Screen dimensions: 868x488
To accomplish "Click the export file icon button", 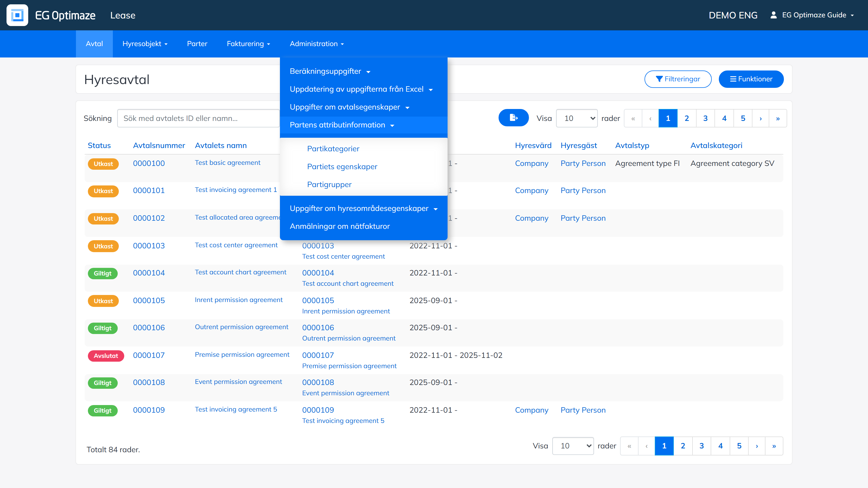I will pyautogui.click(x=513, y=118).
